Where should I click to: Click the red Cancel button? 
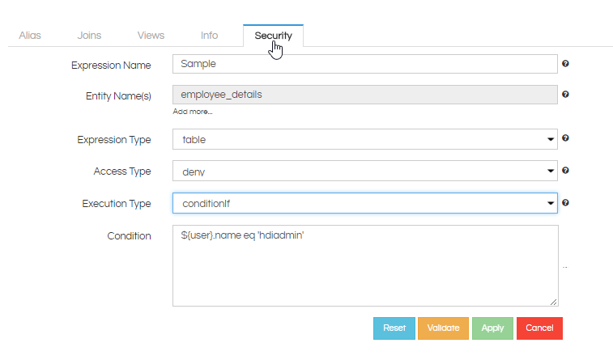[x=539, y=328]
